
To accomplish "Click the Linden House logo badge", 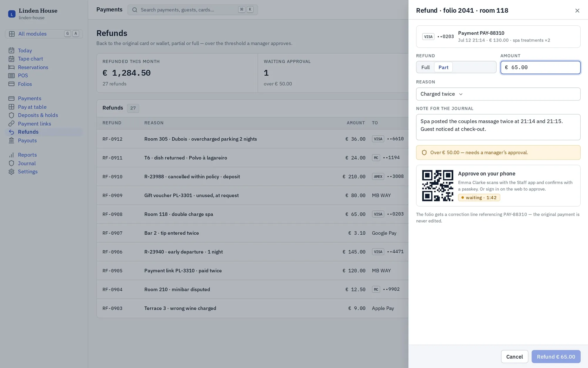I will (12, 14).
